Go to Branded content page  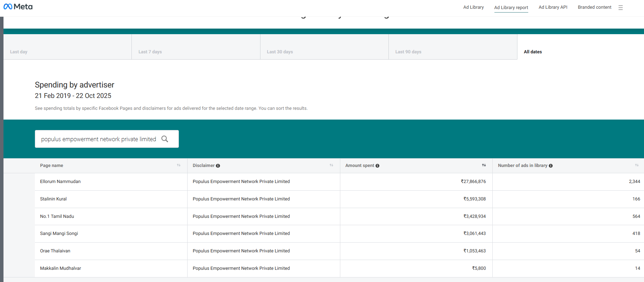tap(594, 7)
